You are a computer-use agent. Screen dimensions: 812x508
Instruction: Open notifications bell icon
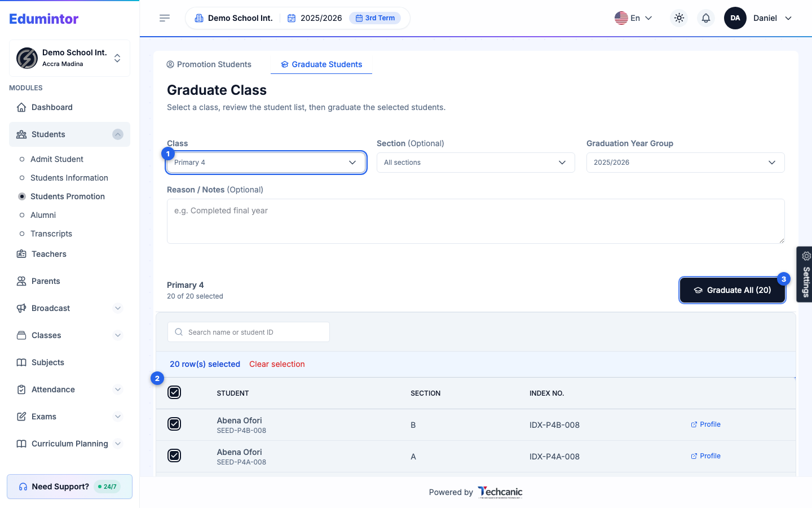tap(706, 18)
